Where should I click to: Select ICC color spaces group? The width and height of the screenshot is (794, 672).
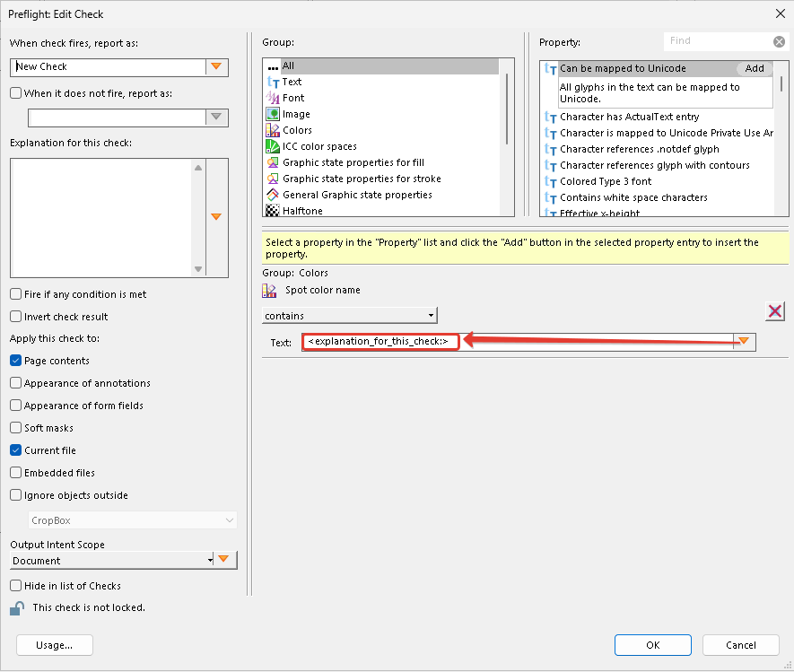(x=319, y=146)
